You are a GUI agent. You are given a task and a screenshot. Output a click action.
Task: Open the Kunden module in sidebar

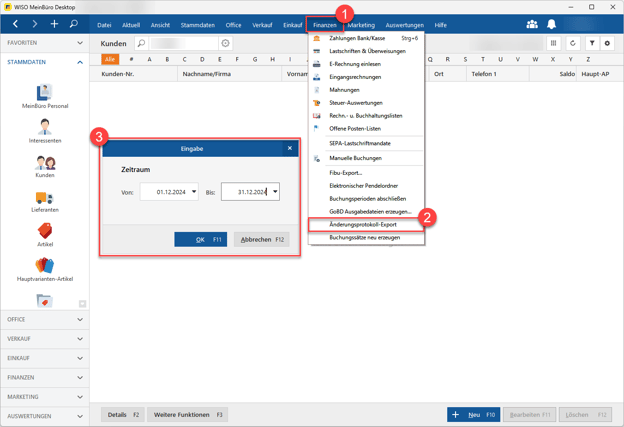click(45, 163)
